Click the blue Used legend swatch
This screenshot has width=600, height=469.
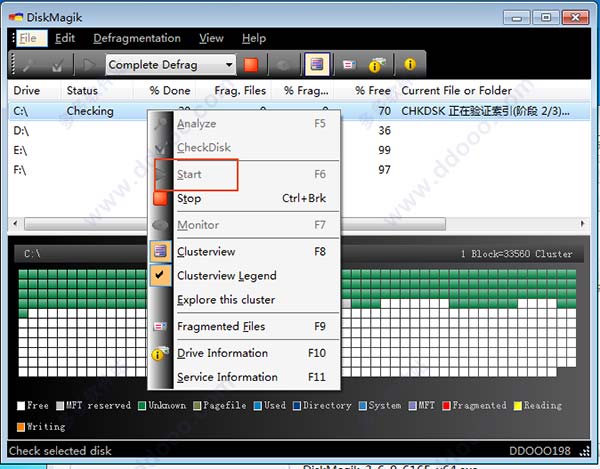pyautogui.click(x=258, y=406)
